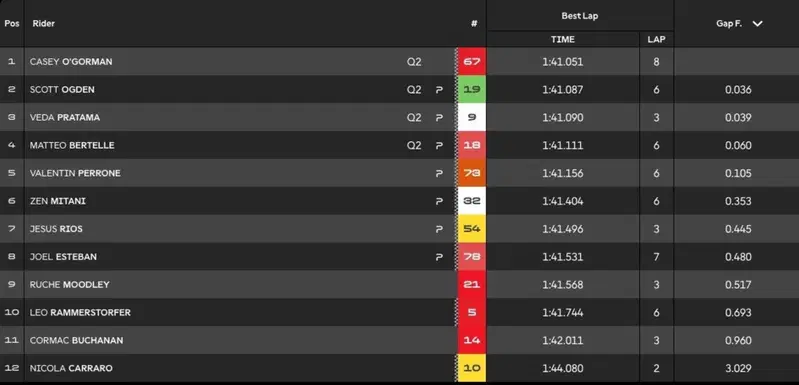Click the Q2 badge for Casey O'Gorman
The width and height of the screenshot is (799, 385).
pos(414,62)
